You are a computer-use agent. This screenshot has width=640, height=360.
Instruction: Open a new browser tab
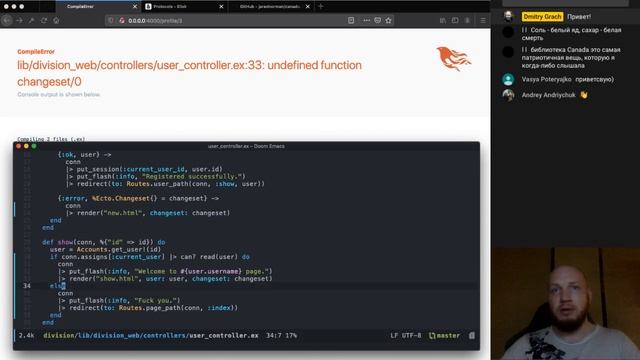pos(320,7)
